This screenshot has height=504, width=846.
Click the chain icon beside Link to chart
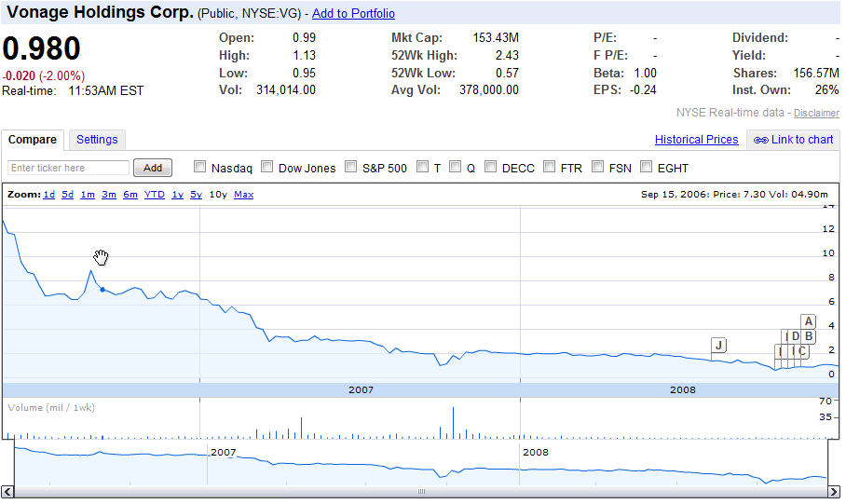point(760,140)
